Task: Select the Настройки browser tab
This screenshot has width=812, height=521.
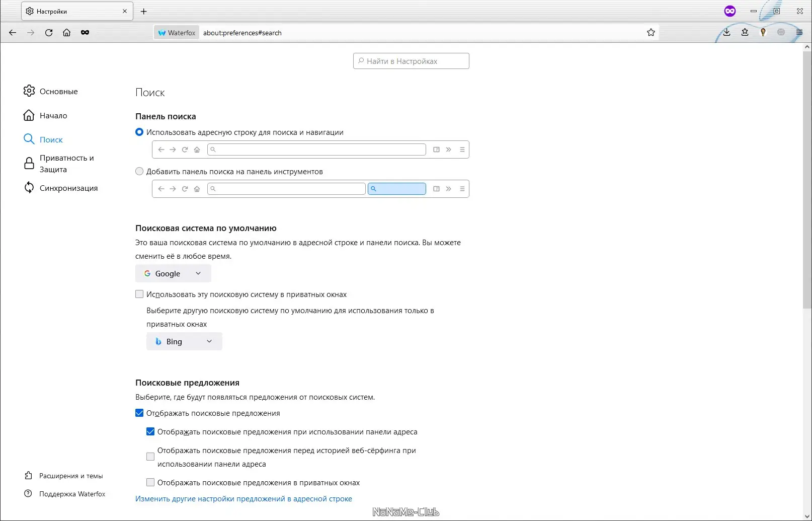Action: 77,11
